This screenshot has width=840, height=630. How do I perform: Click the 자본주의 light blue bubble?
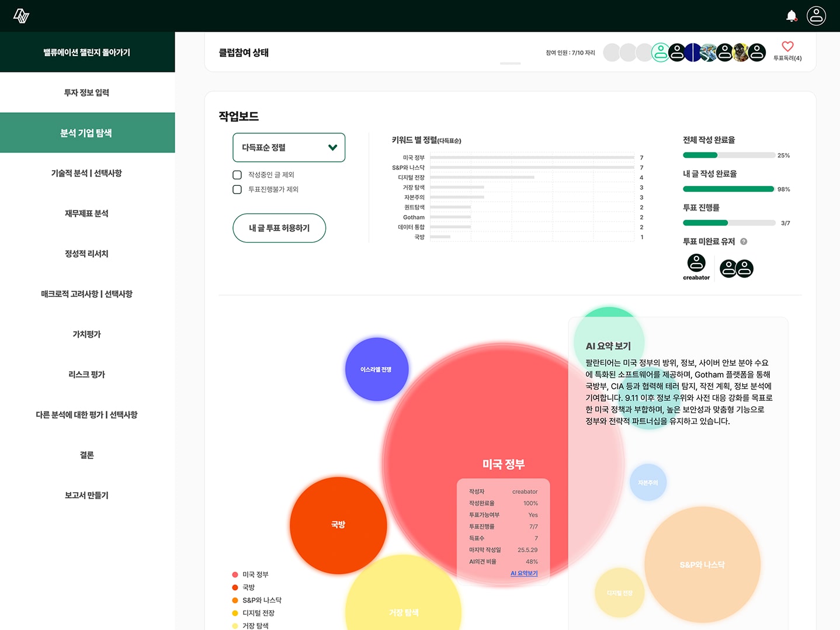point(648,483)
